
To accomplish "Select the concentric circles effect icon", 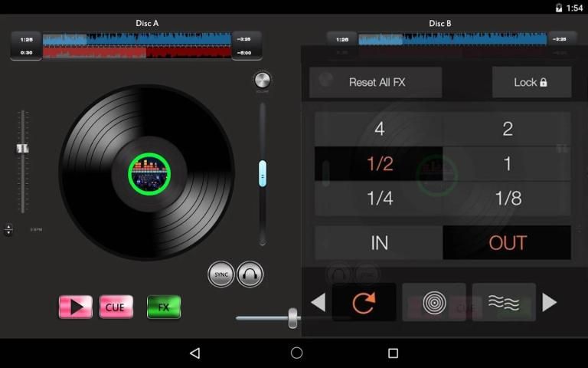I will [x=433, y=303].
